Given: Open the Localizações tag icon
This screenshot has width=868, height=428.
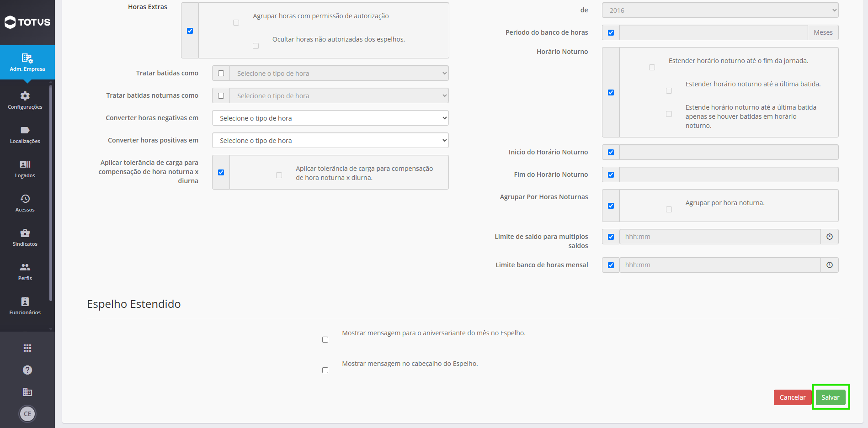Looking at the screenshot, I should pos(25,130).
